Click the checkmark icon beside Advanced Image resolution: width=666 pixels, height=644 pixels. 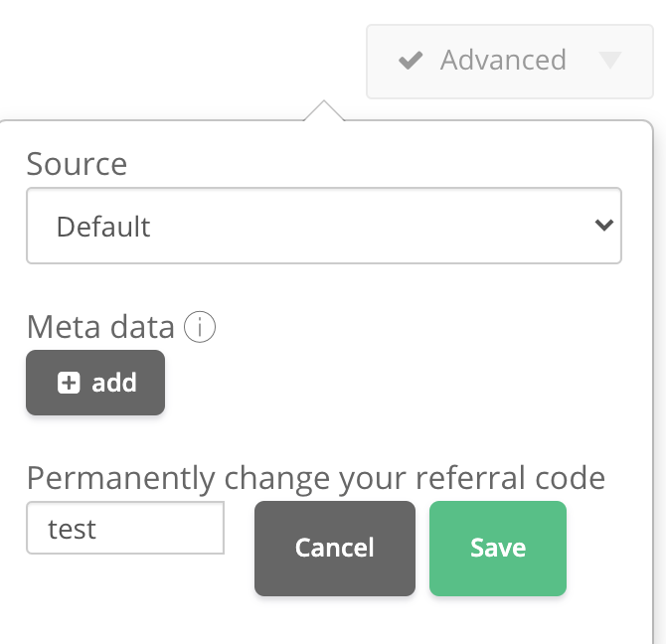tap(411, 62)
